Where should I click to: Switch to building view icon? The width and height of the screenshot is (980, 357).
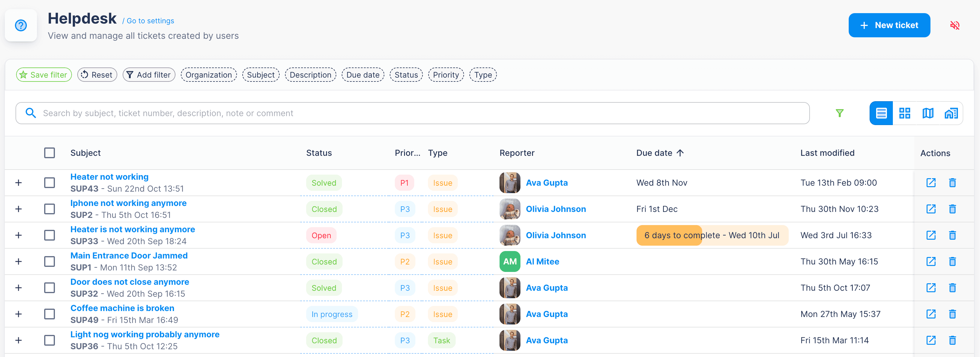[x=951, y=113]
